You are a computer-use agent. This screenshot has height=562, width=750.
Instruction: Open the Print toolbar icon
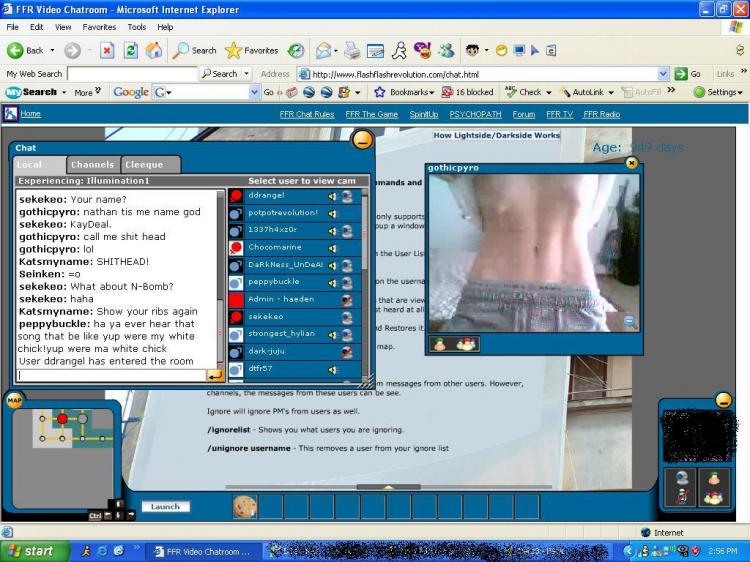pyautogui.click(x=352, y=50)
